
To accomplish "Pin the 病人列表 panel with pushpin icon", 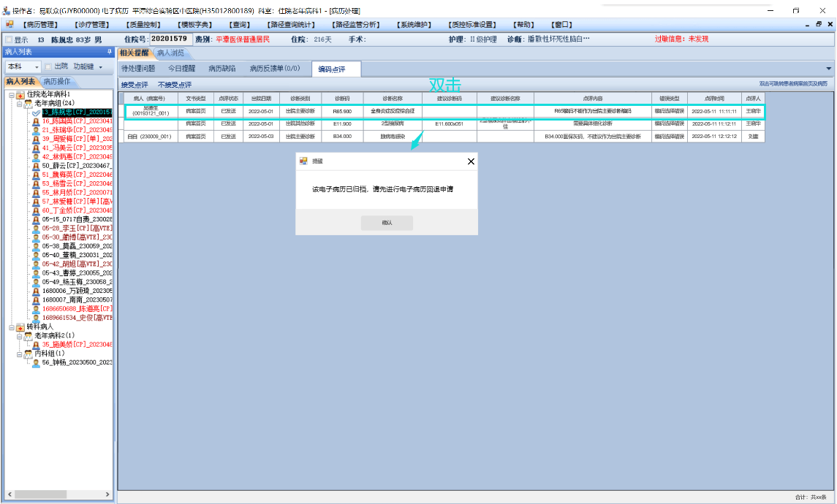I will click(x=110, y=52).
